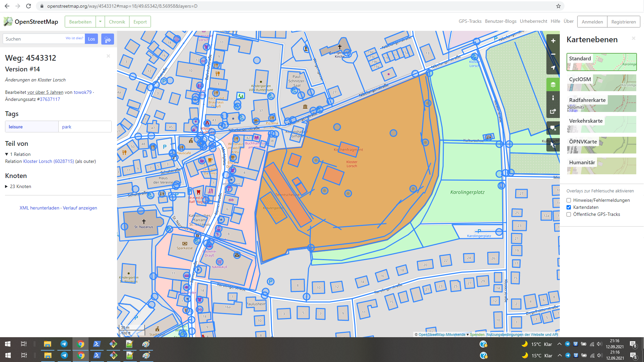Click the directions icon beside search
Viewport: 644px width, 362px height.
point(108,39)
